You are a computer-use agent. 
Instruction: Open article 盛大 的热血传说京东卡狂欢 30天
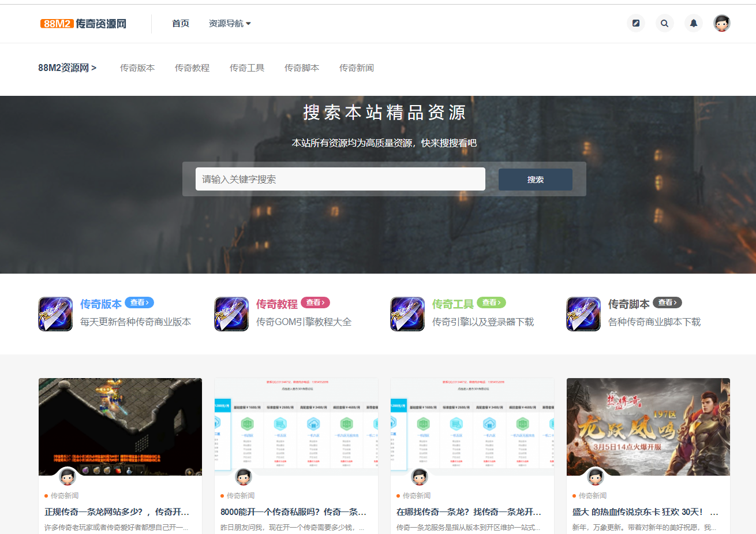click(x=645, y=512)
